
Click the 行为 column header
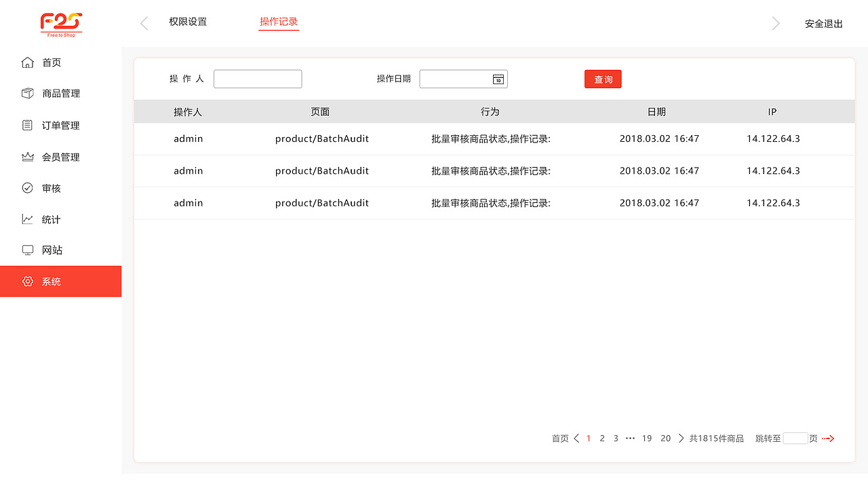[x=490, y=112]
